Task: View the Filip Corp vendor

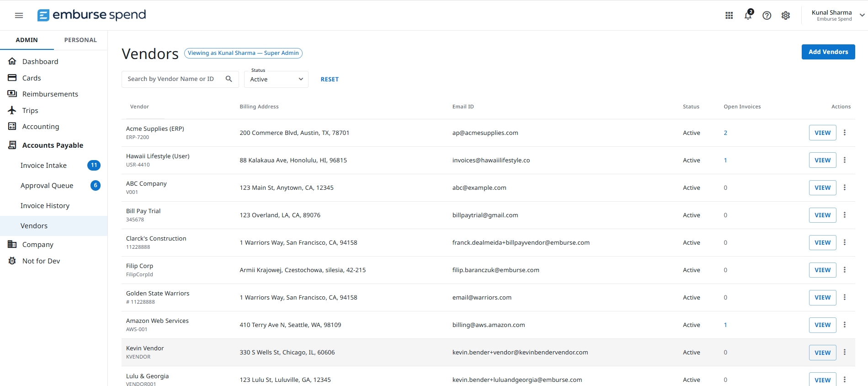Action: pos(822,270)
